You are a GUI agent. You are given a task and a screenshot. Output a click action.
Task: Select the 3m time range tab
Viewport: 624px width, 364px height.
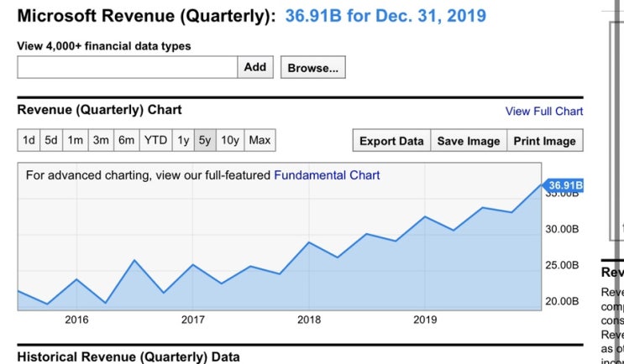pyautogui.click(x=101, y=140)
